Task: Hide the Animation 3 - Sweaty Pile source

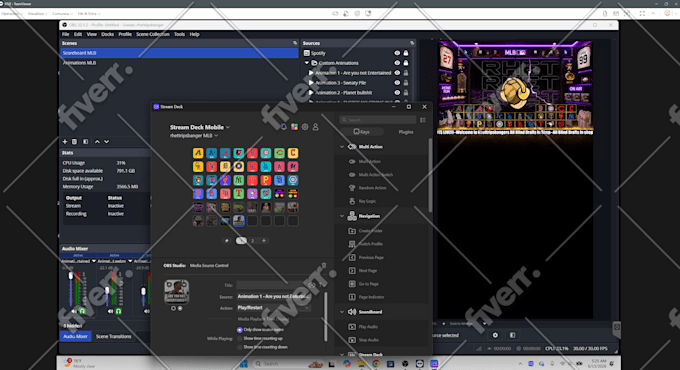Action: tap(397, 82)
